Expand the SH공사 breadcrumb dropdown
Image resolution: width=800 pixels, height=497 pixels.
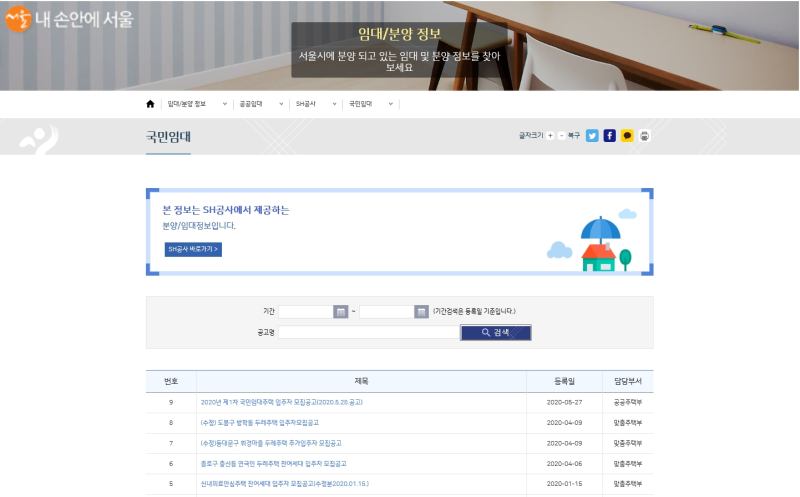[334, 104]
